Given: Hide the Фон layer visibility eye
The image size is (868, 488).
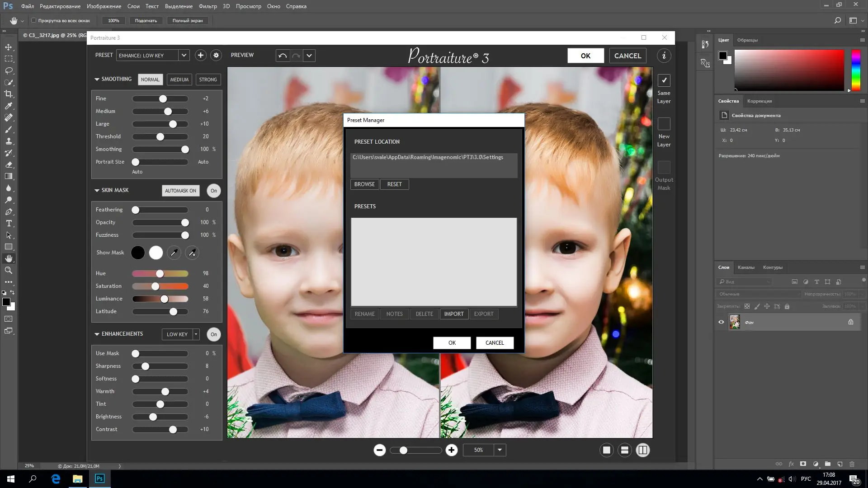Looking at the screenshot, I should pyautogui.click(x=721, y=322).
